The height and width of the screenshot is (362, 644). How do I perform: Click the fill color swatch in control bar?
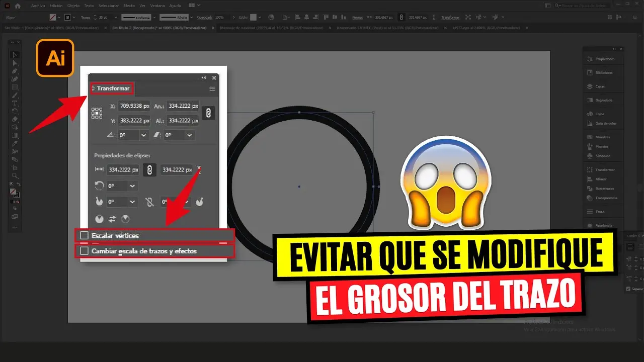(x=53, y=17)
